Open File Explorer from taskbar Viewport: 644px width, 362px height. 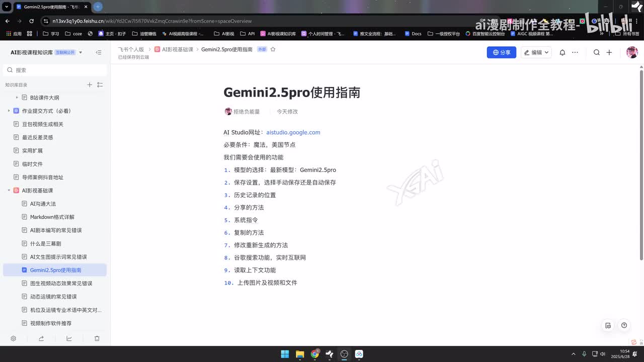[x=300, y=354]
